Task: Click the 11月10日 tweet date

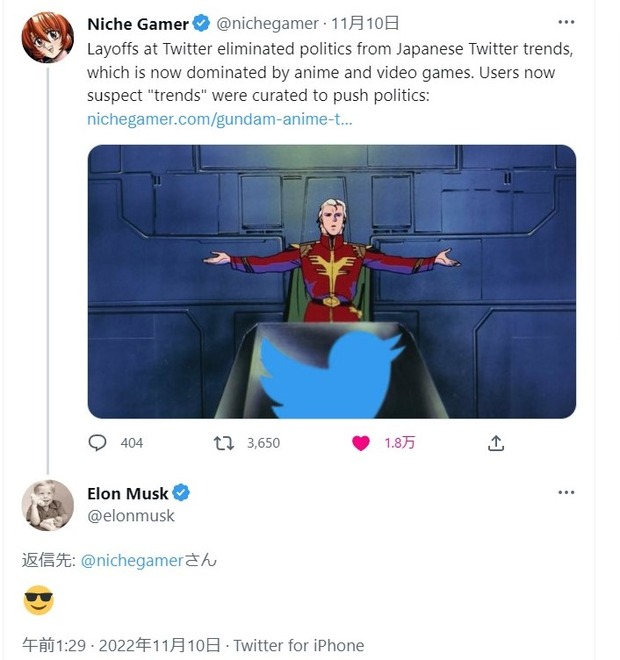Action: [x=352, y=23]
